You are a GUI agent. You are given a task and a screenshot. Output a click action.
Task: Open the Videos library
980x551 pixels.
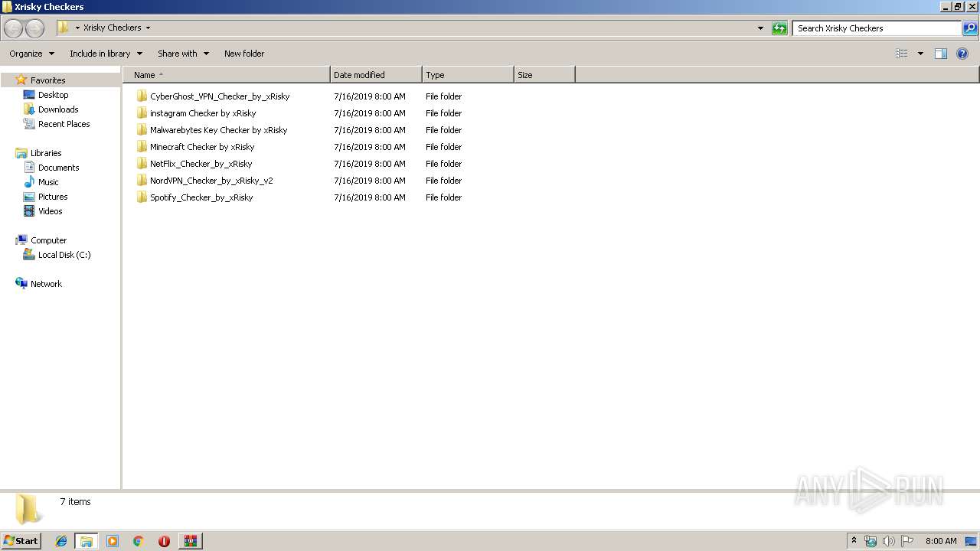tap(51, 211)
